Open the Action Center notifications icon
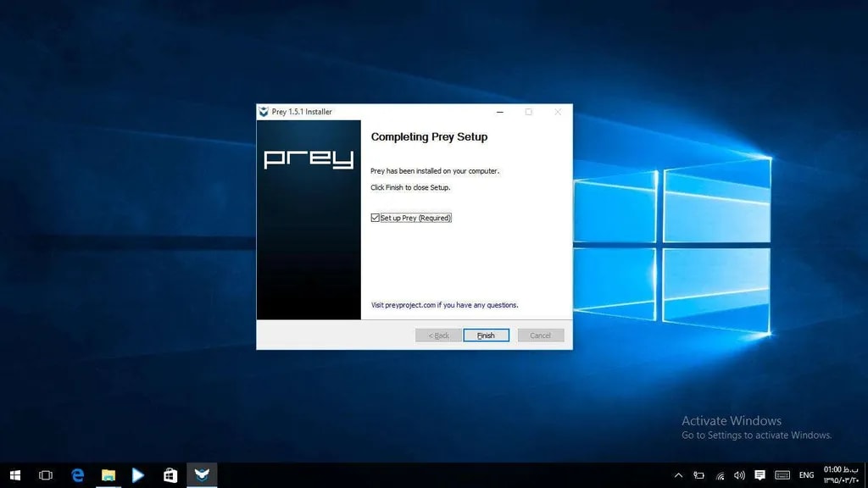 [759, 475]
